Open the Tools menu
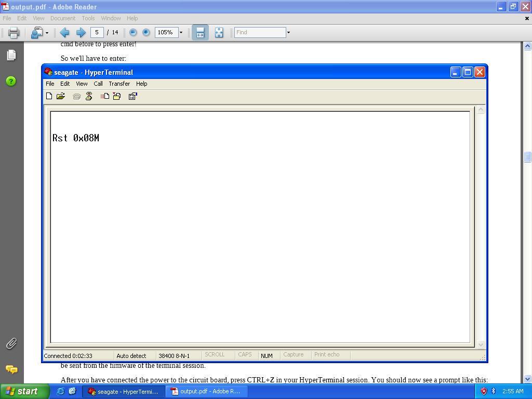 click(x=88, y=18)
